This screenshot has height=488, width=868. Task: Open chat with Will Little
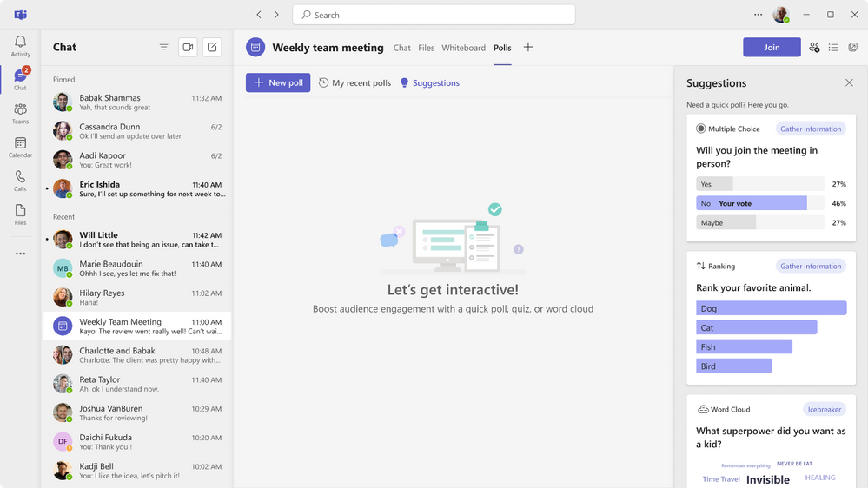pyautogui.click(x=137, y=240)
